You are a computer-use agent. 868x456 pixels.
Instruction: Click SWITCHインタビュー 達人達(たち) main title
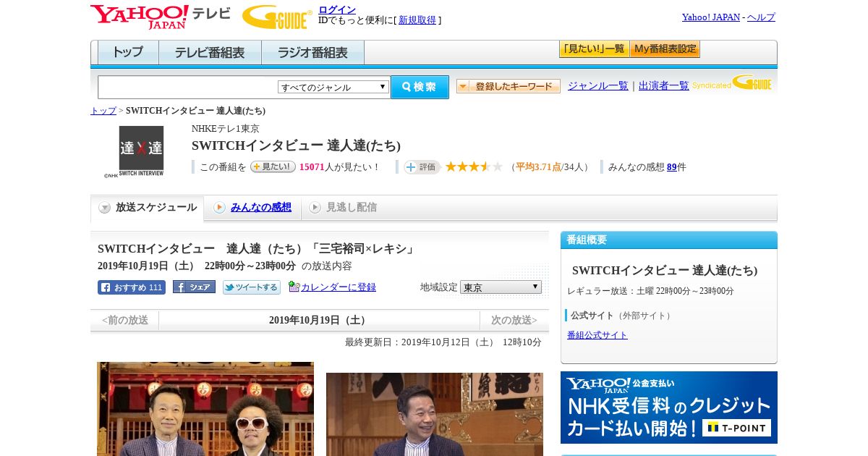296,145
